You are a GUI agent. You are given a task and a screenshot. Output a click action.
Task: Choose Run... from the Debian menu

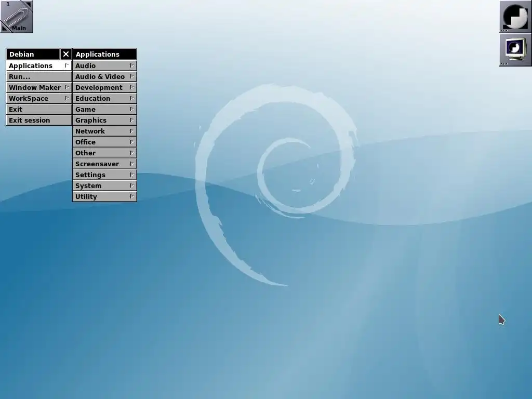(38, 77)
